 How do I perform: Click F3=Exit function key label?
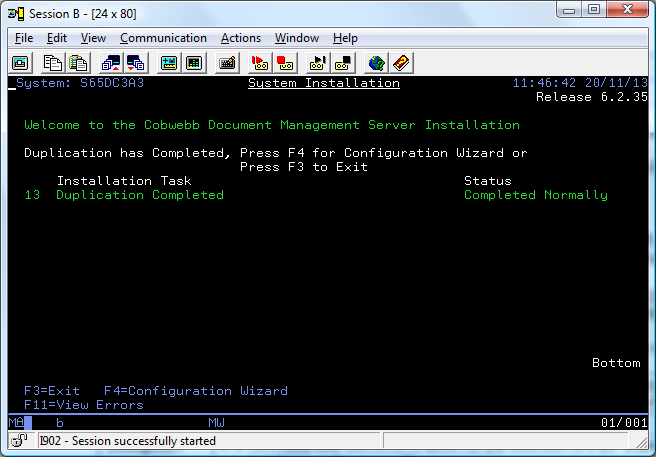coord(52,391)
